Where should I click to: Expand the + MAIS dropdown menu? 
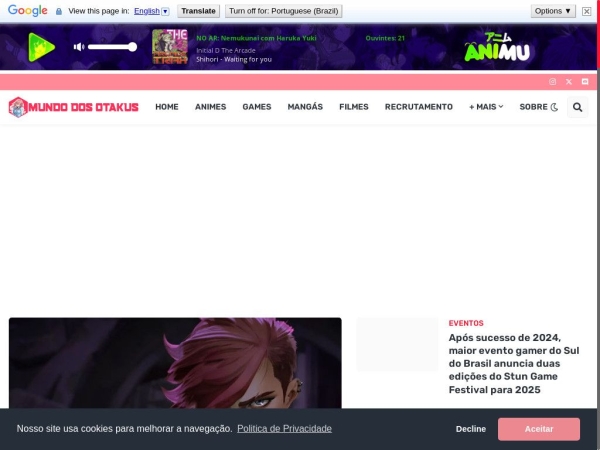pyautogui.click(x=486, y=107)
